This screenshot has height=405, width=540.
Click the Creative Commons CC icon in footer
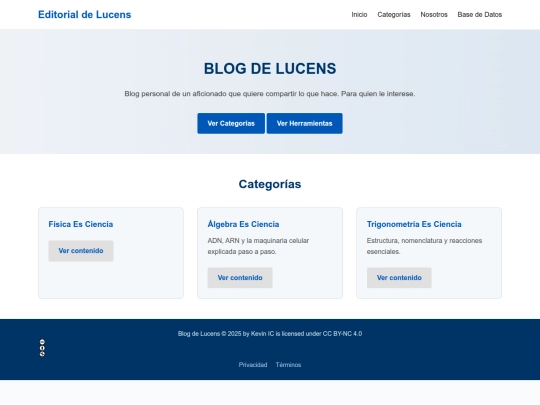(42, 342)
